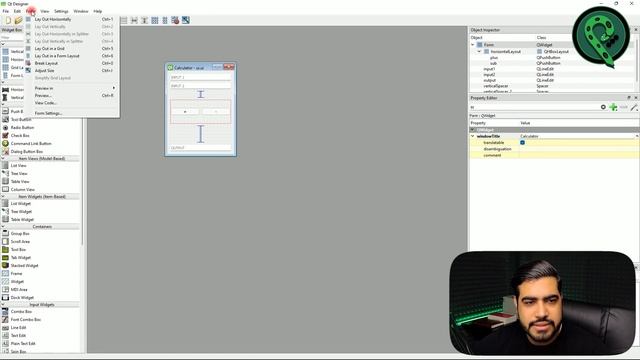Click the Break Layout icon in the toolbar
This screenshot has height=360, width=640.
pyautogui.click(x=175, y=20)
